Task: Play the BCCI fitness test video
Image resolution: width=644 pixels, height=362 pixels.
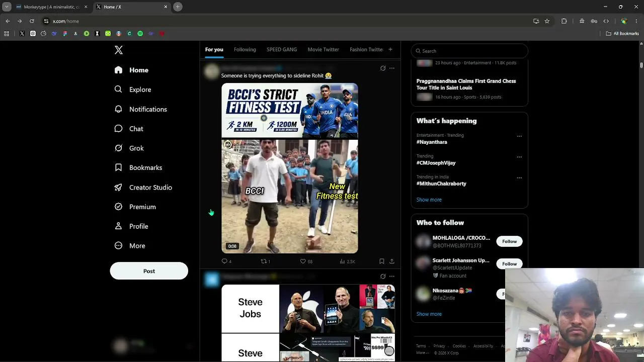Action: (x=290, y=197)
